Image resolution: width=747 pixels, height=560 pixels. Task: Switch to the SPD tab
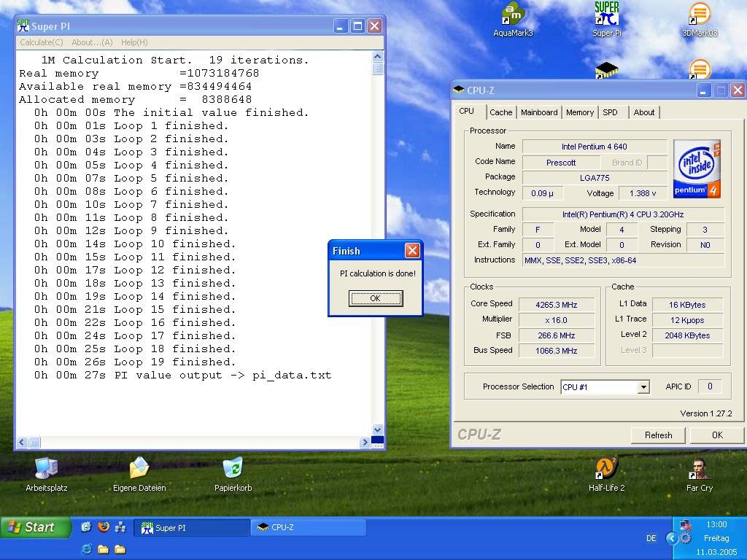(x=611, y=112)
